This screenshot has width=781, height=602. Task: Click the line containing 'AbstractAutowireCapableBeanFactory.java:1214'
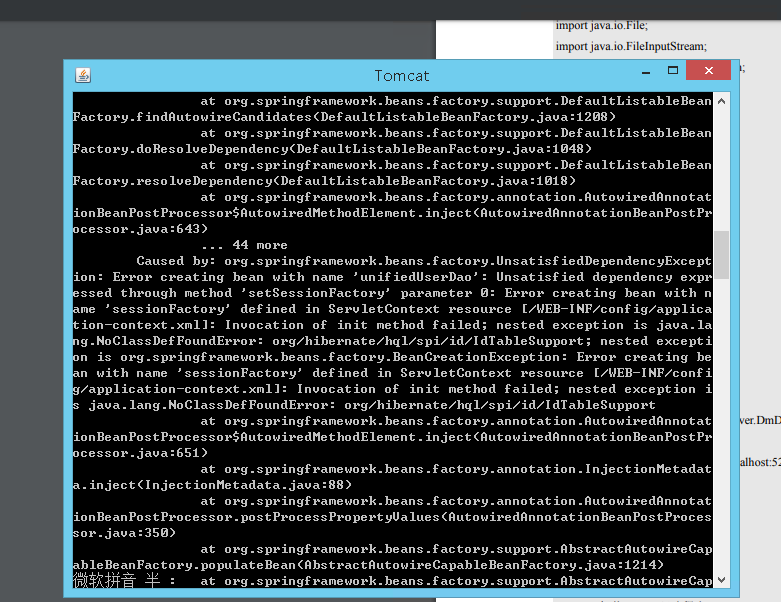click(x=368, y=565)
